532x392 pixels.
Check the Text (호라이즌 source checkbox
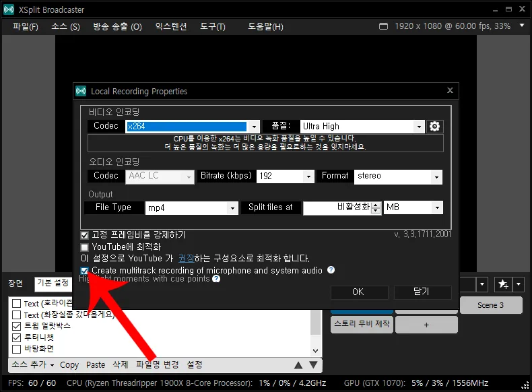pyautogui.click(x=16, y=303)
